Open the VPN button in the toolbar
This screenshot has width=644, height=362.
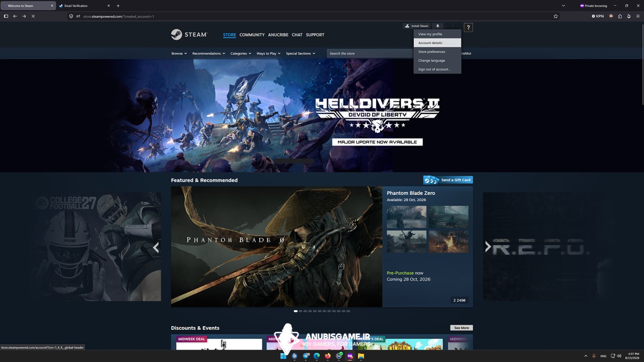click(598, 16)
